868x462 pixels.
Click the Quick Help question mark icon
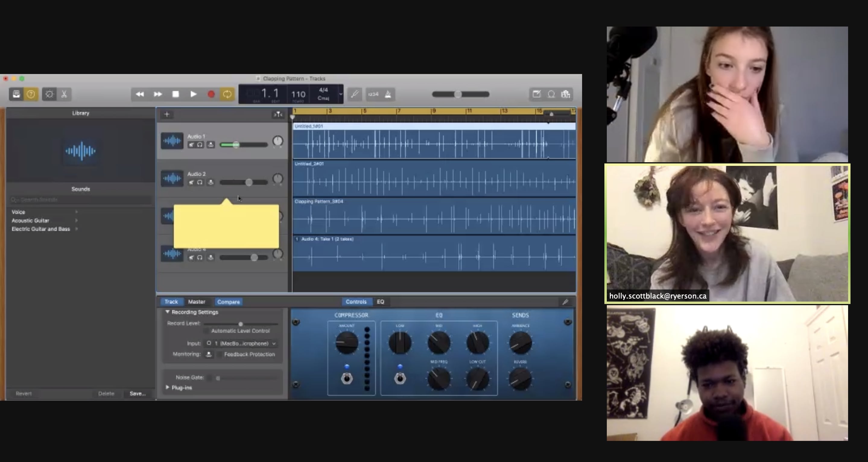click(x=31, y=94)
